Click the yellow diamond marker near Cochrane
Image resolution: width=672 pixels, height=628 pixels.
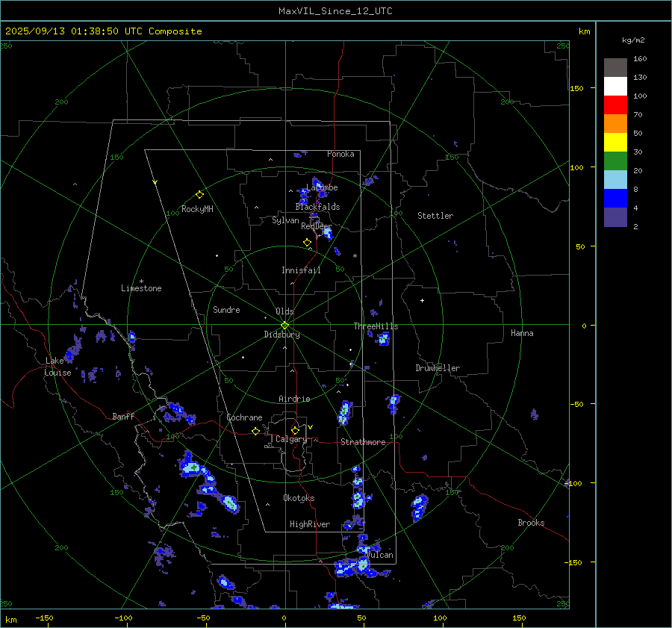point(255,431)
